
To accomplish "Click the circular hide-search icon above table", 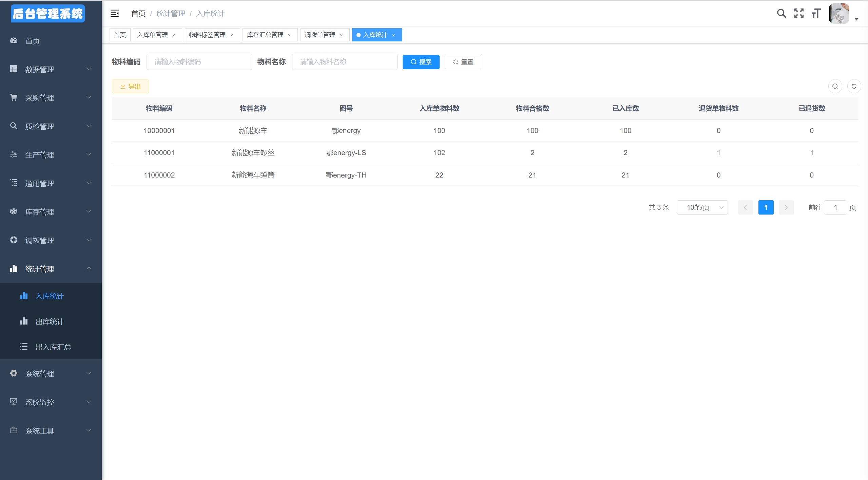I will 835,86.
